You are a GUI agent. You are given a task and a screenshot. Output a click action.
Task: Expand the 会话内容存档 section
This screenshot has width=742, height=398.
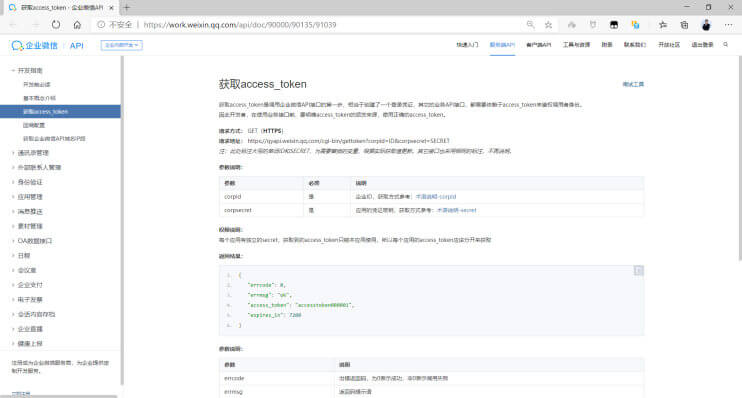[13, 314]
